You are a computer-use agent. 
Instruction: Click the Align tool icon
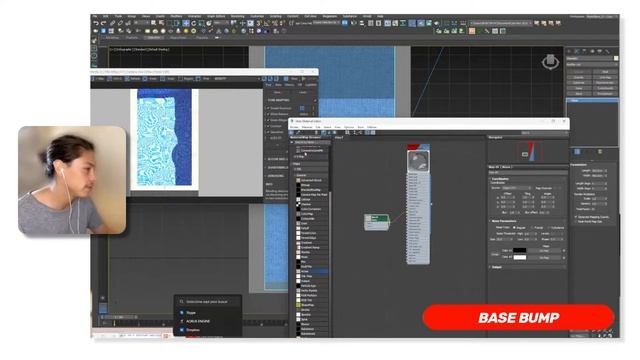[x=362, y=23]
